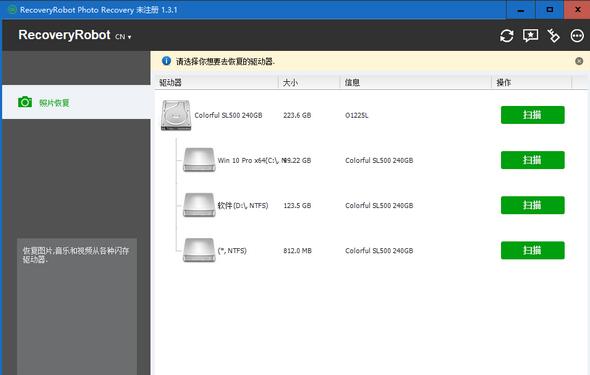Click the '01225L' info value
This screenshot has width=590, height=375.
(x=356, y=115)
